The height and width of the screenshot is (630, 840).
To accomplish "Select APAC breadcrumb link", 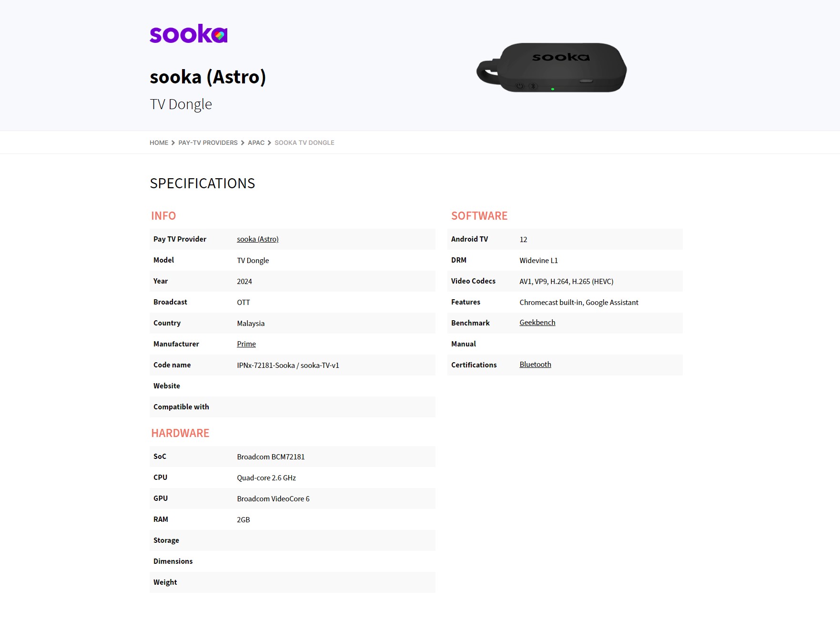I will point(256,142).
